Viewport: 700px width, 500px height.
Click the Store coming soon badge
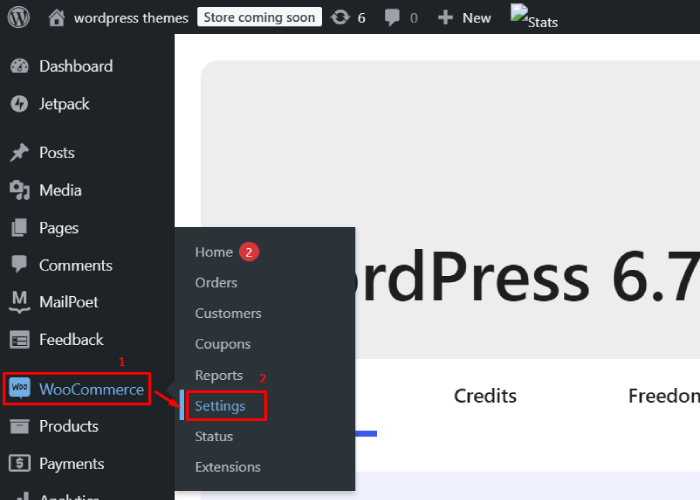tap(259, 18)
